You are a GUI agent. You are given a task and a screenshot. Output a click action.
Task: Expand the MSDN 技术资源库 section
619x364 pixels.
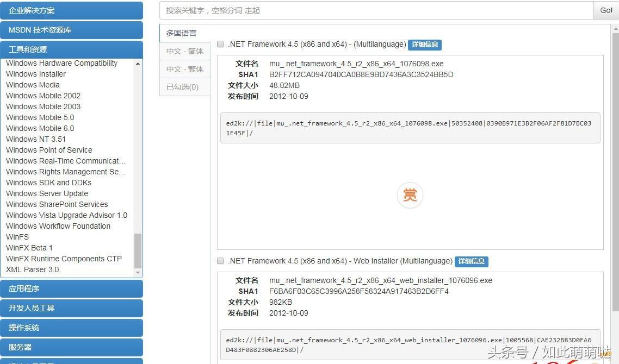(71, 30)
